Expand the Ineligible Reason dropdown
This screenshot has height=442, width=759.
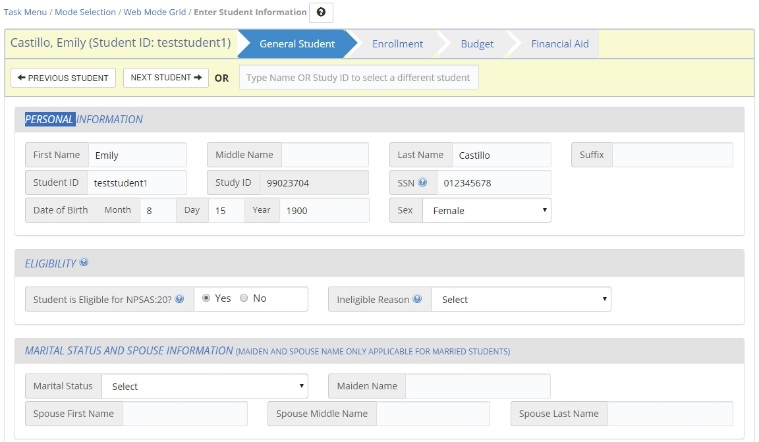point(520,299)
